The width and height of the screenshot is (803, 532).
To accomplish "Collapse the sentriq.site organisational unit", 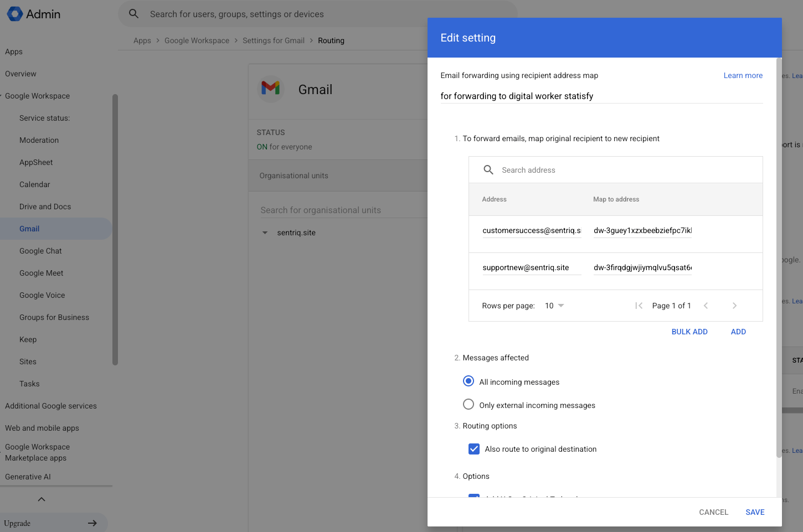I will pyautogui.click(x=265, y=233).
